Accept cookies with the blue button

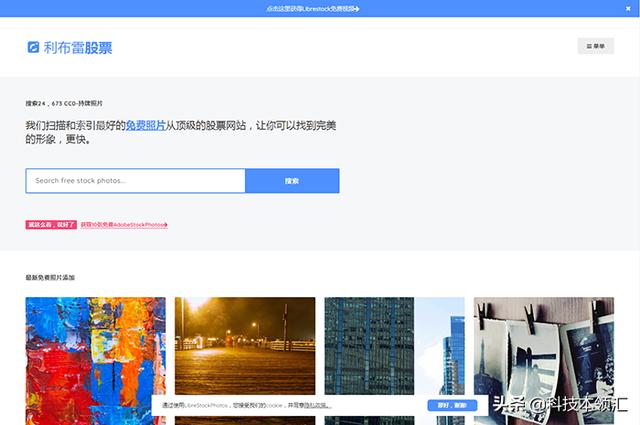point(452,405)
